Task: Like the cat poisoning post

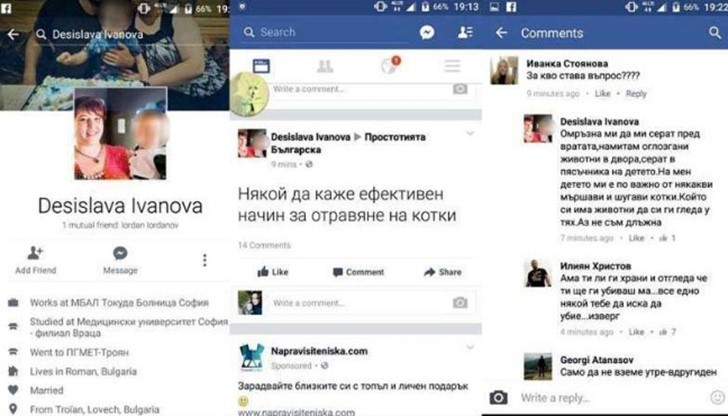Action: [273, 272]
